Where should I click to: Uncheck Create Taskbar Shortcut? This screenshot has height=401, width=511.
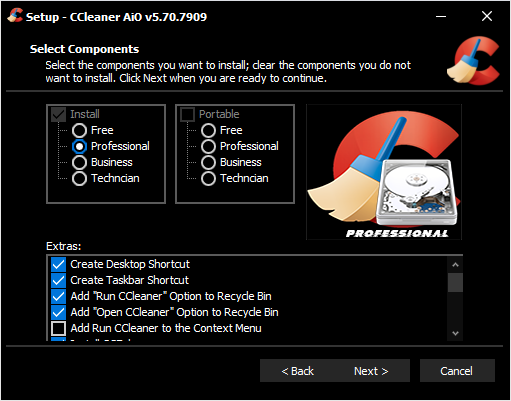click(58, 280)
